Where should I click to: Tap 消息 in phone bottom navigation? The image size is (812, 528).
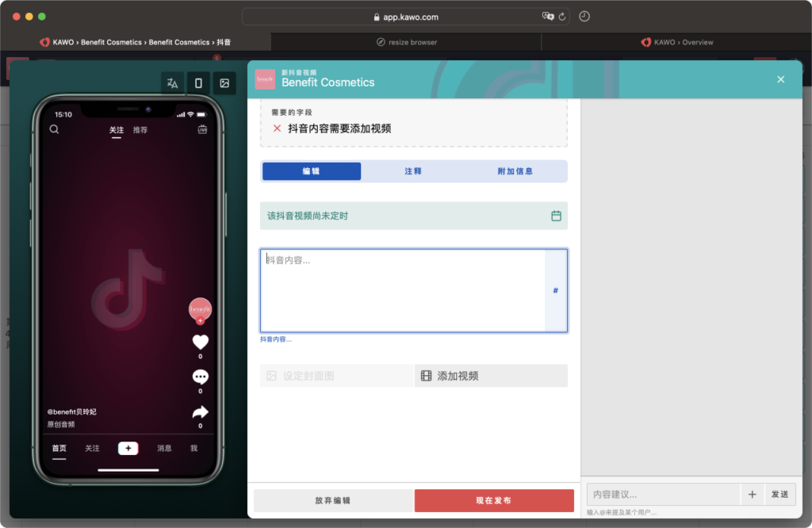(x=164, y=448)
